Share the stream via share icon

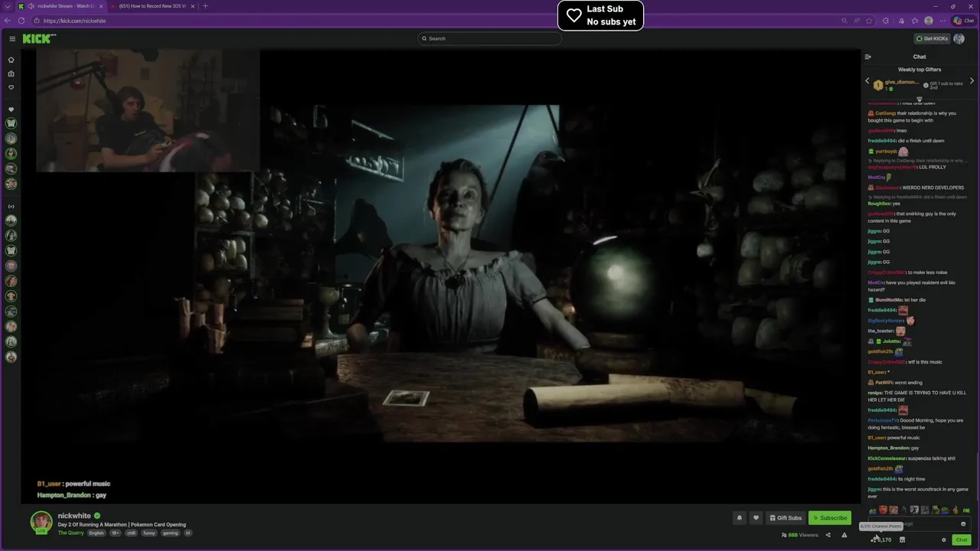(x=828, y=535)
